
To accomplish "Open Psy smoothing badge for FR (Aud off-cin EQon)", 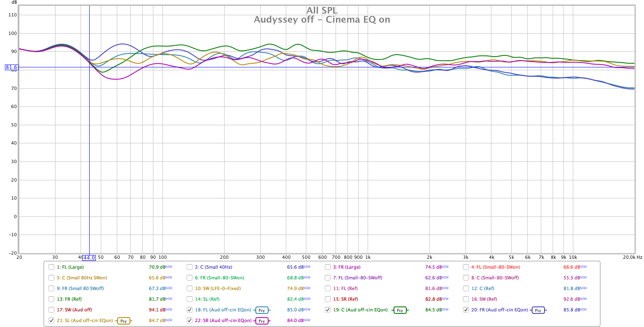I will (538, 310).
